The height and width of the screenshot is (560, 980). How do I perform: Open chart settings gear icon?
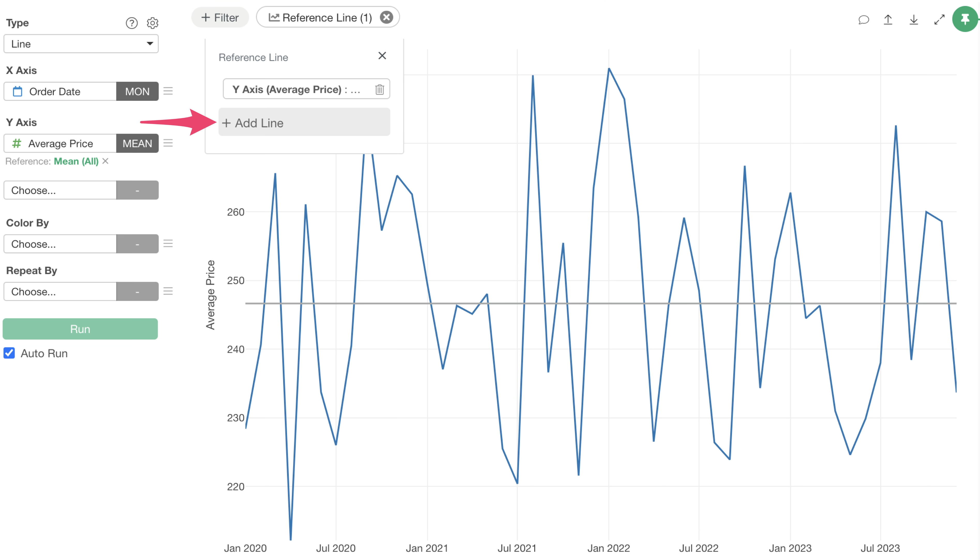pyautogui.click(x=152, y=23)
